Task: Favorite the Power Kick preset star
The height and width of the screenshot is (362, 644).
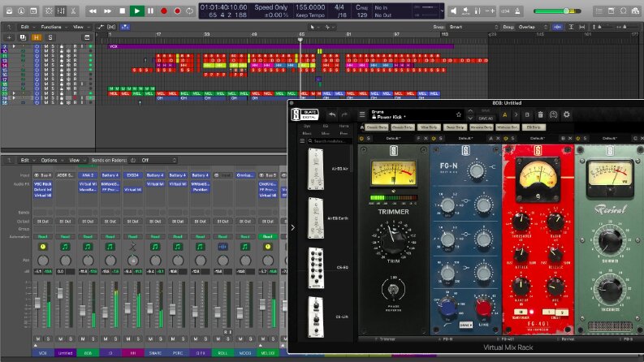Action: point(458,114)
